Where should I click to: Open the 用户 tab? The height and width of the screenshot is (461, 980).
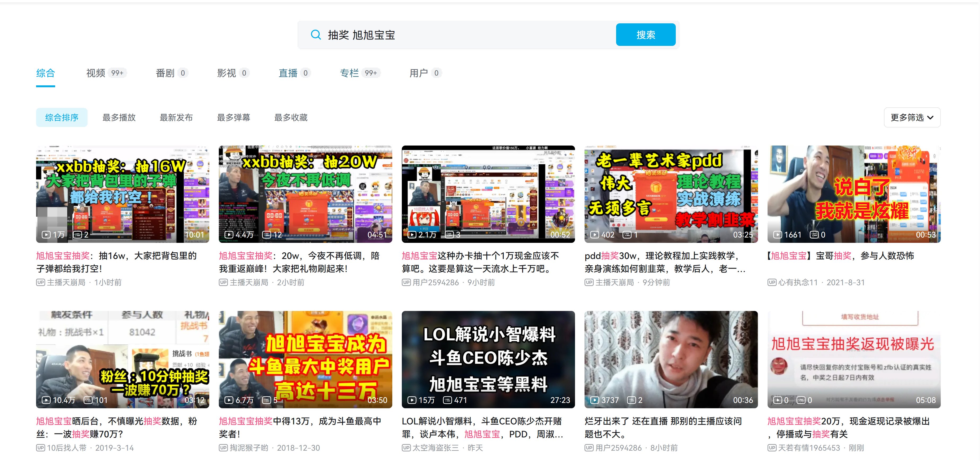pos(425,73)
